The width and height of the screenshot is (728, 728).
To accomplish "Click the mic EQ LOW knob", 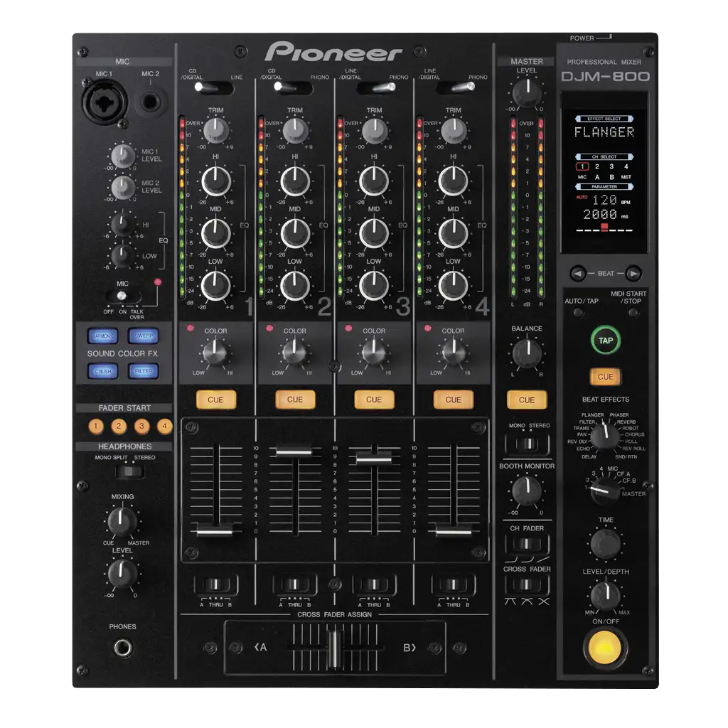I will click(122, 256).
